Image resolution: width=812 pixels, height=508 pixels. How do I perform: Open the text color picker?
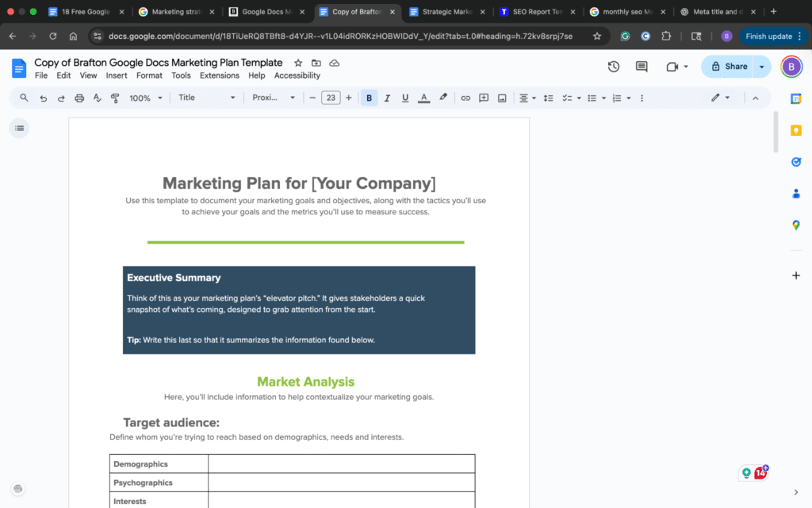pos(423,97)
